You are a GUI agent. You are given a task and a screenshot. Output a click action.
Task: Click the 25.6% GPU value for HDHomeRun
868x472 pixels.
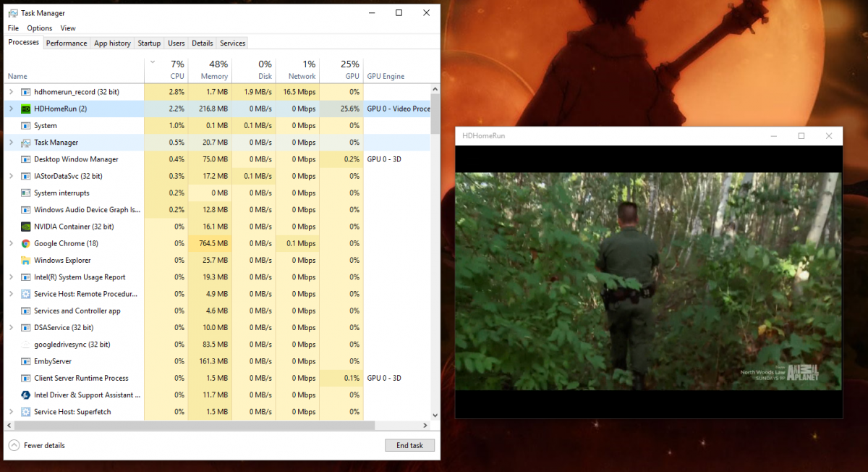pyautogui.click(x=349, y=109)
